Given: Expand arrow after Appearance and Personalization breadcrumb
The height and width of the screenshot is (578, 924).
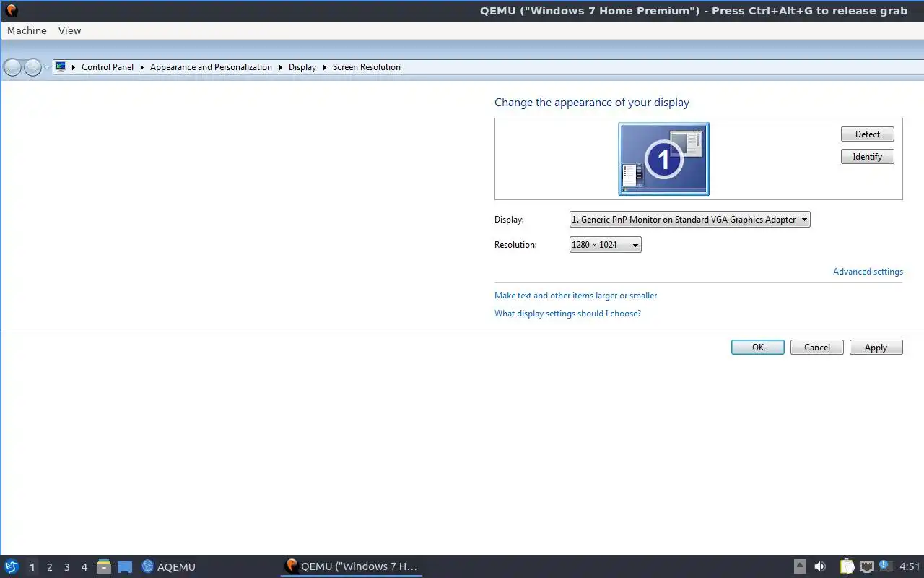Looking at the screenshot, I should (281, 67).
